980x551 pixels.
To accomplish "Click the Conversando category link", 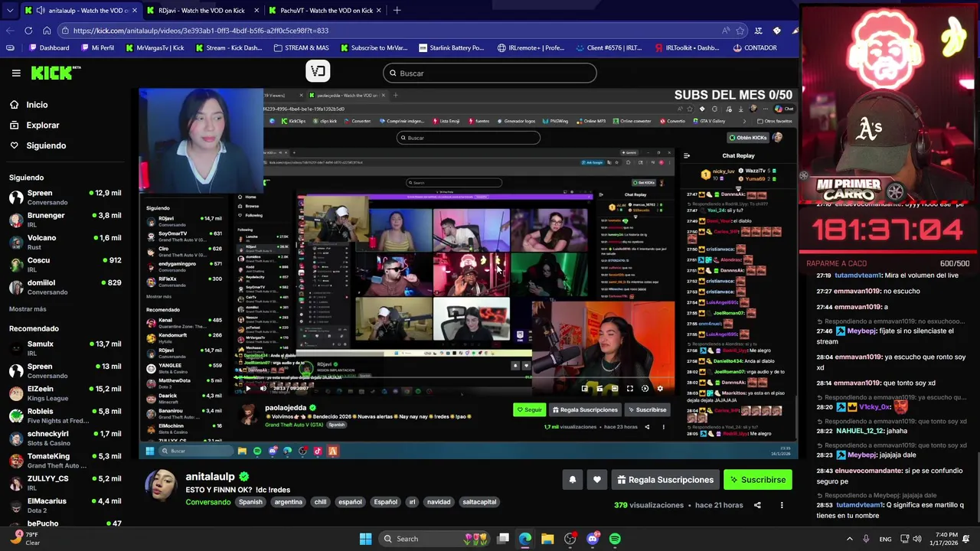I will [207, 502].
